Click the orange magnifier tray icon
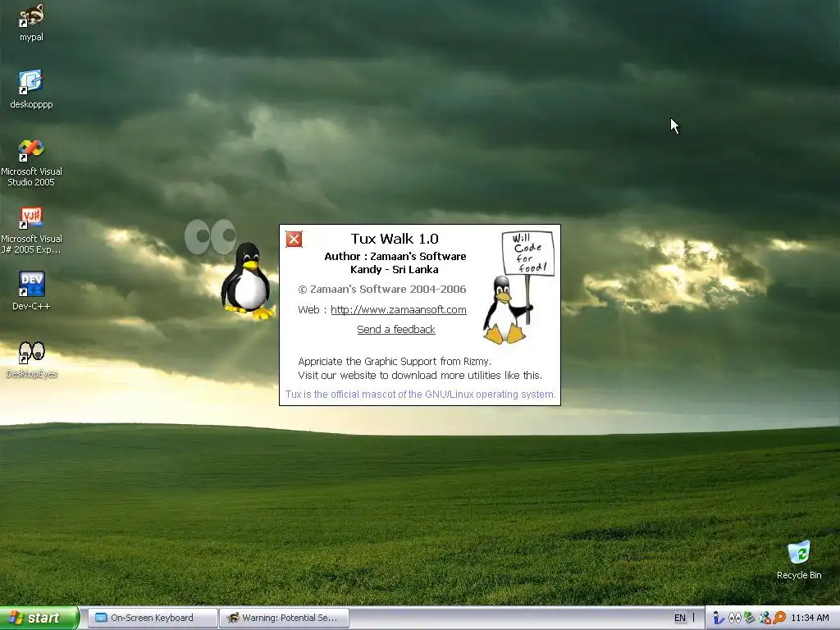This screenshot has height=630, width=840. tap(779, 619)
